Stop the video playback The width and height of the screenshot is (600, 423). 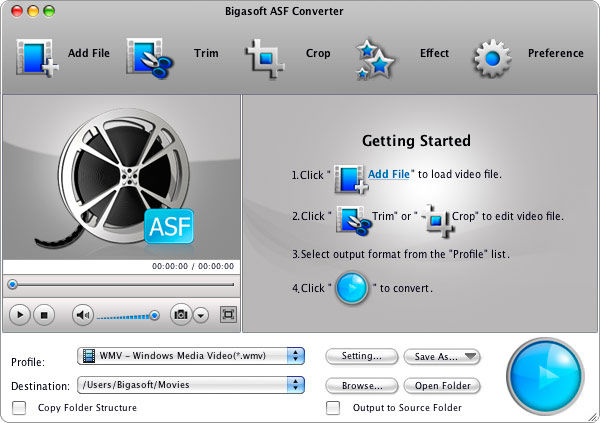coord(44,315)
